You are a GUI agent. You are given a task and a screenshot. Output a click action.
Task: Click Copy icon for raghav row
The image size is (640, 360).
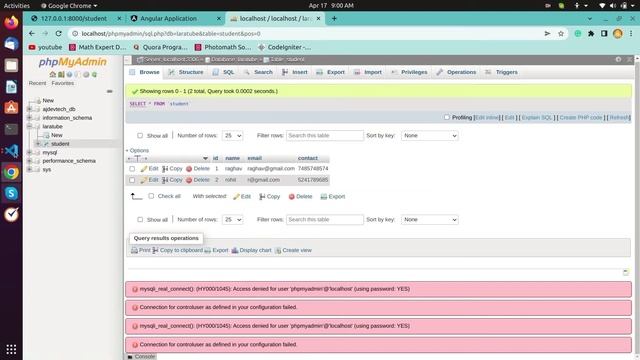pyautogui.click(x=165, y=169)
